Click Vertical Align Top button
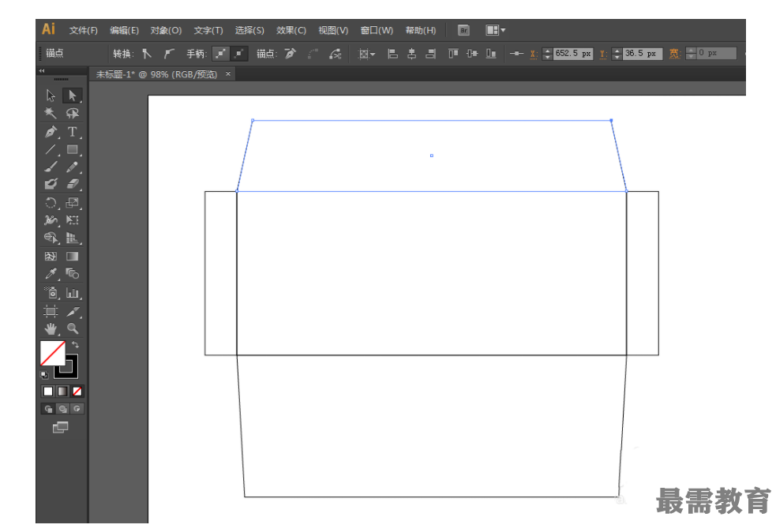Viewport: 776px width, 532px height. pos(453,54)
